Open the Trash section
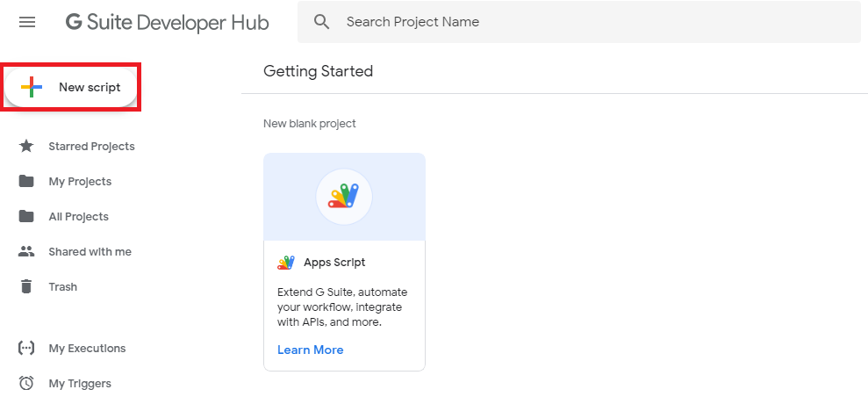Screen dimensions: 868x404 pos(62,286)
